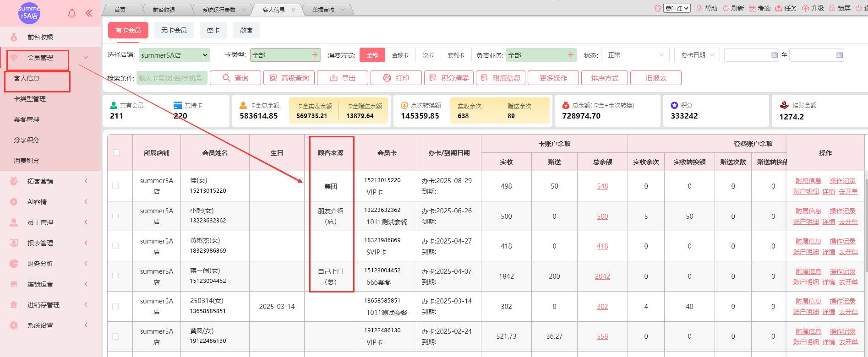
Task: Click the notification bell icon
Action: tap(72, 13)
